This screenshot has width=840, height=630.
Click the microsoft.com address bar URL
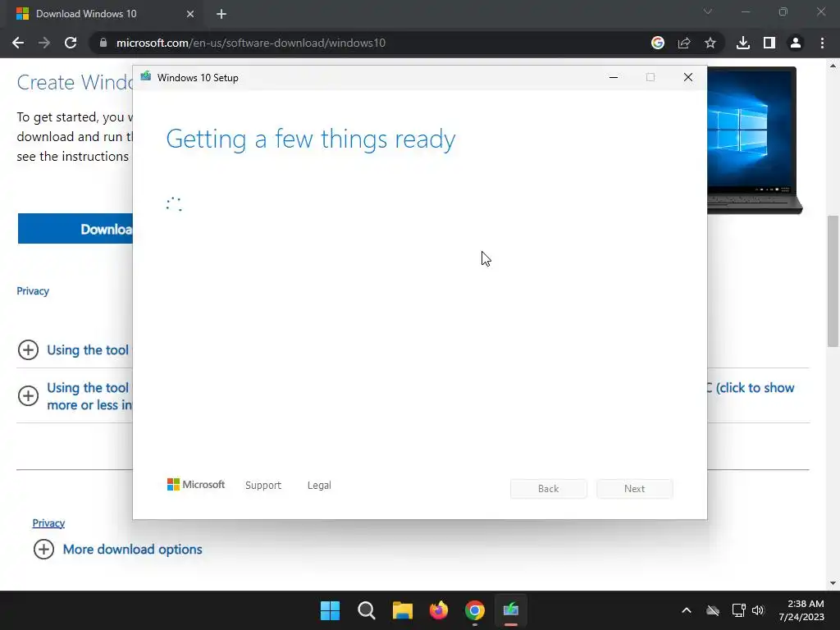pos(251,43)
